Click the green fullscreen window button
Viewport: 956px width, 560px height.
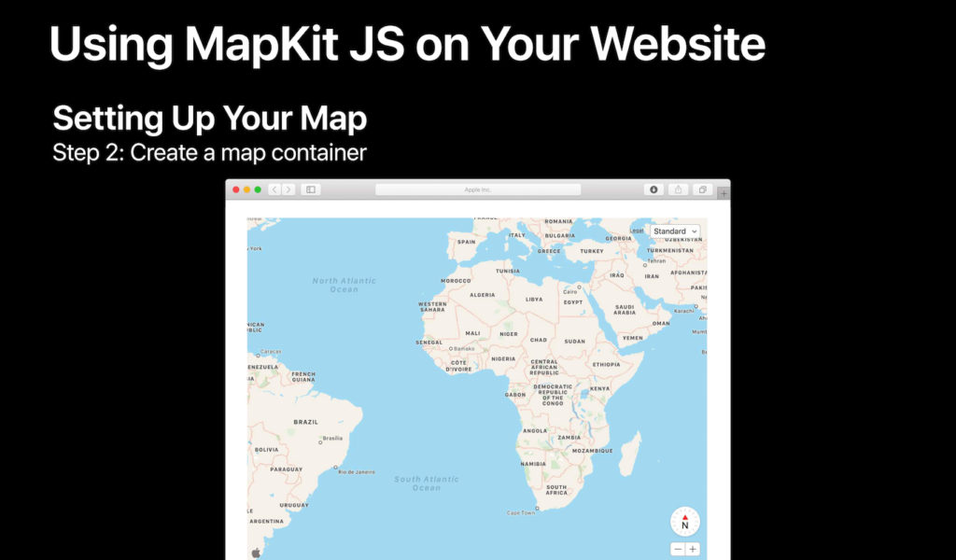pyautogui.click(x=258, y=189)
